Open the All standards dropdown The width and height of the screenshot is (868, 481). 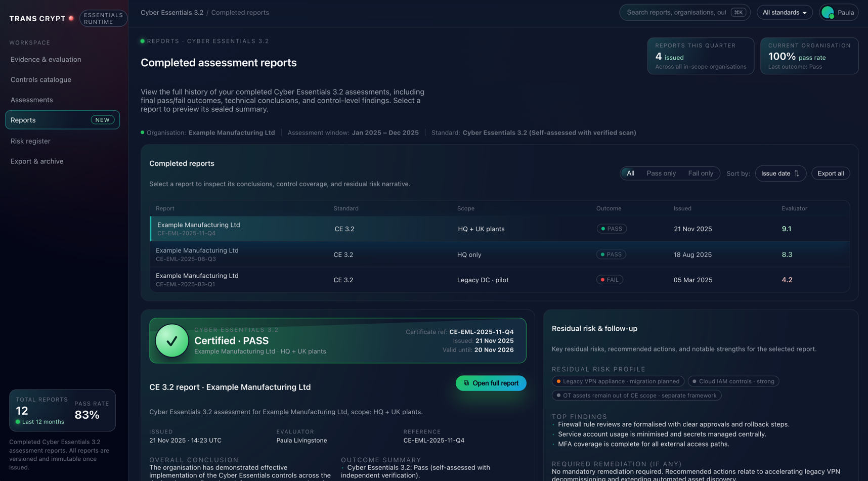tap(784, 13)
